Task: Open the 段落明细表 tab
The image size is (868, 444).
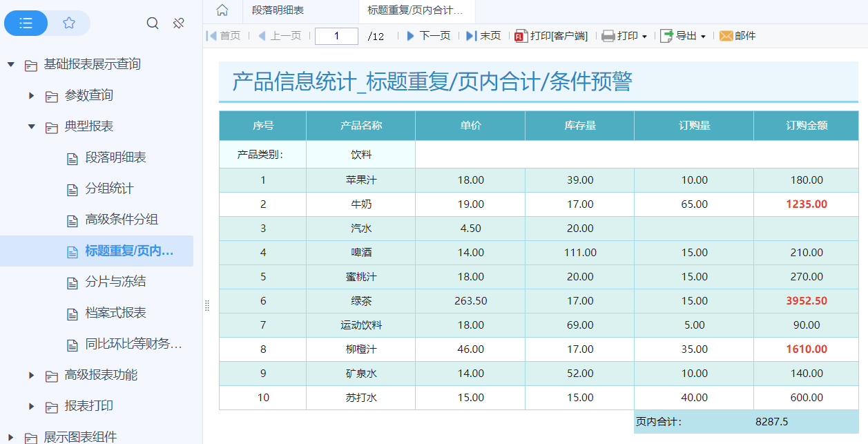Action: pyautogui.click(x=278, y=10)
